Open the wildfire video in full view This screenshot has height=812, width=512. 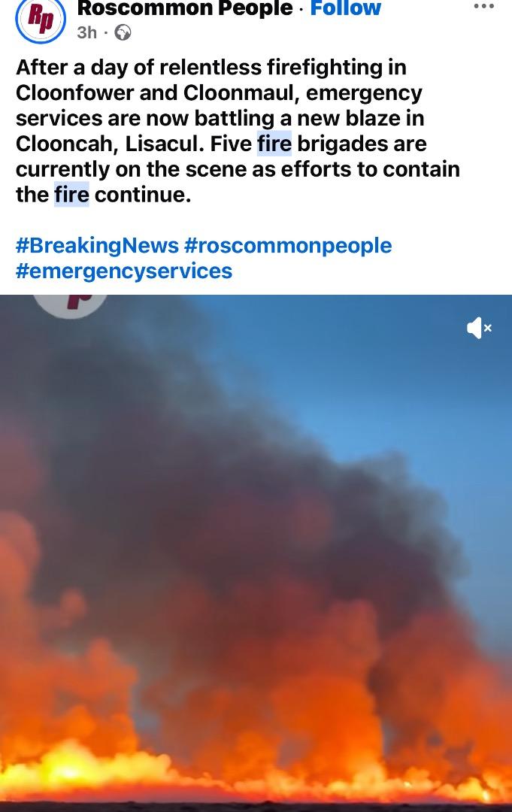click(256, 553)
